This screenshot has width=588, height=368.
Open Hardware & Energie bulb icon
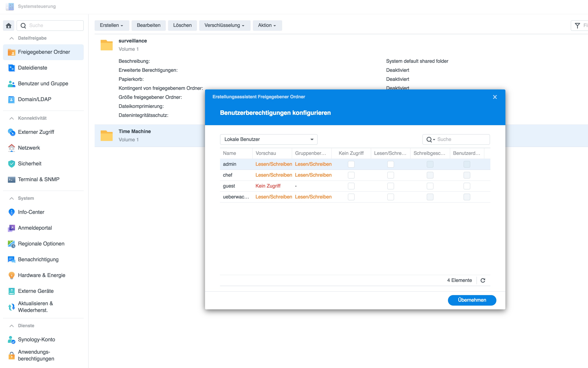coord(11,275)
